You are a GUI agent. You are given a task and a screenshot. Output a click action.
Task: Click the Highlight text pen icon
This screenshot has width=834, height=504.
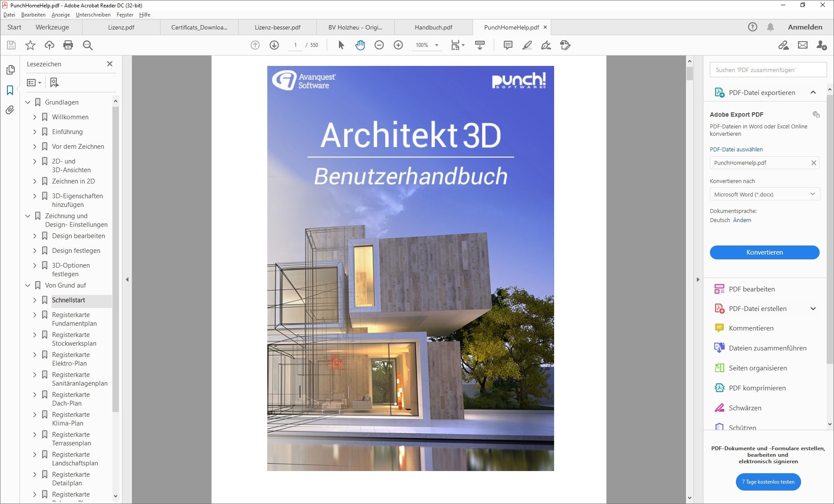point(527,45)
